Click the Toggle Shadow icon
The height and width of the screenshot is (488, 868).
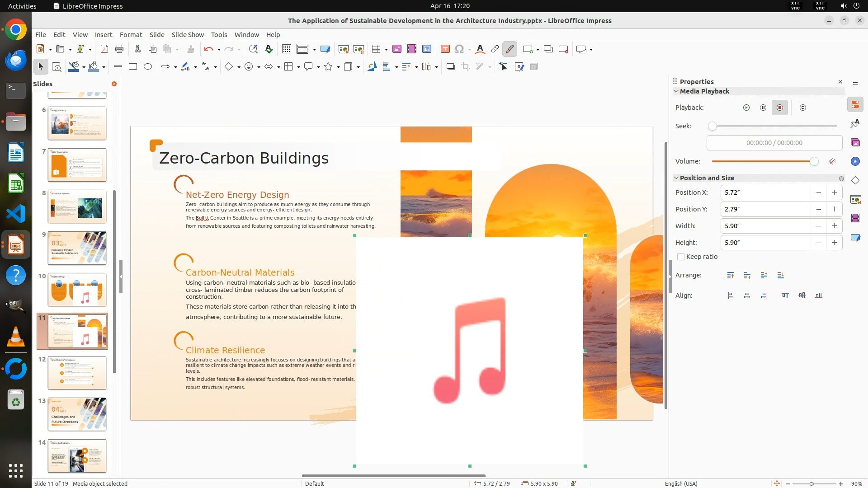[450, 67]
